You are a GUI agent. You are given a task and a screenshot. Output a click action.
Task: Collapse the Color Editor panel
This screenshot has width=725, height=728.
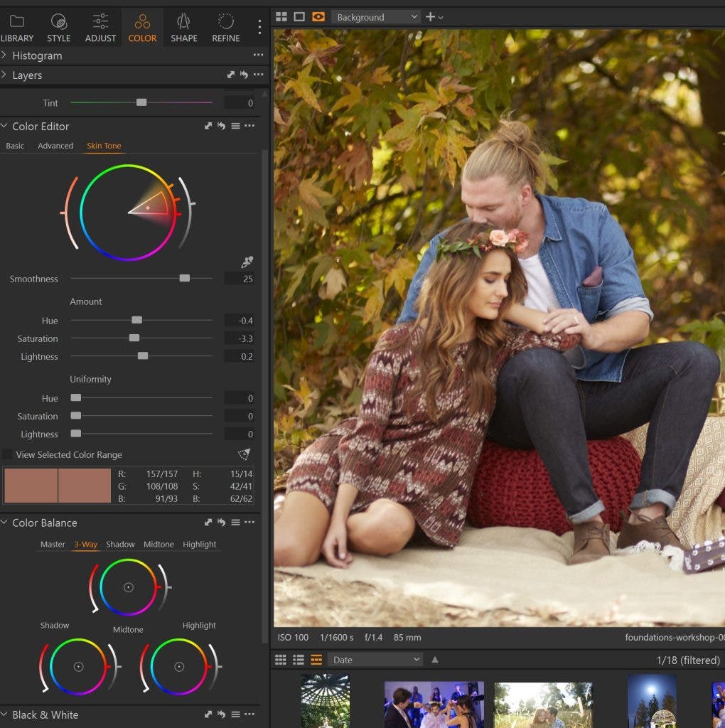click(x=4, y=126)
